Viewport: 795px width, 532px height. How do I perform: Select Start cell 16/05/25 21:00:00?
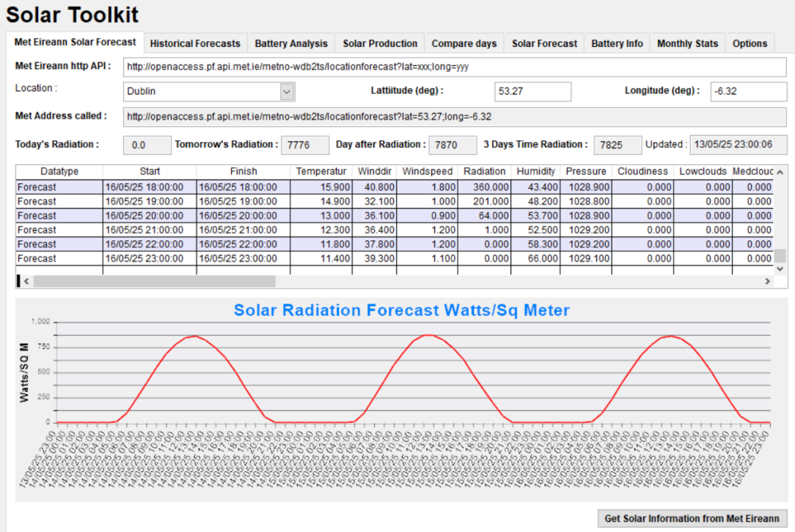[x=150, y=229]
